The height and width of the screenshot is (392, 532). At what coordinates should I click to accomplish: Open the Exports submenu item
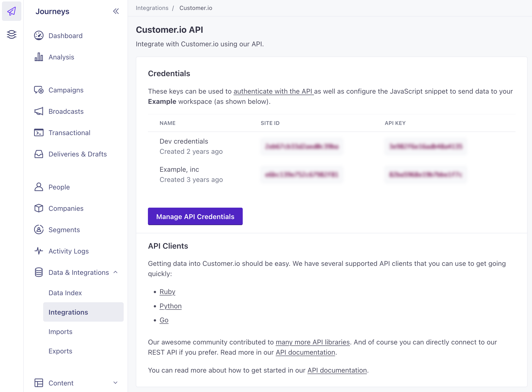click(x=60, y=351)
